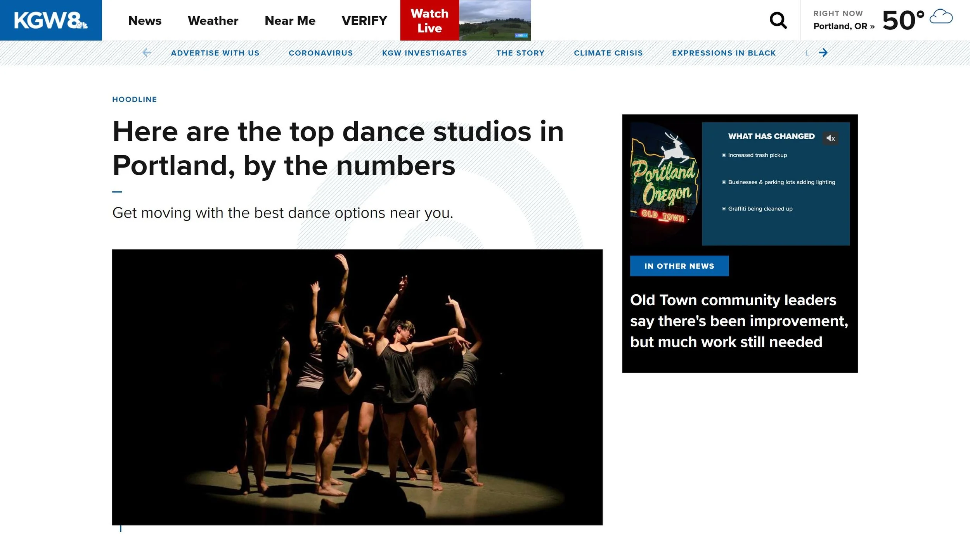Unmute the video with speaker icon
The height and width of the screenshot is (560, 970).
[x=830, y=138]
